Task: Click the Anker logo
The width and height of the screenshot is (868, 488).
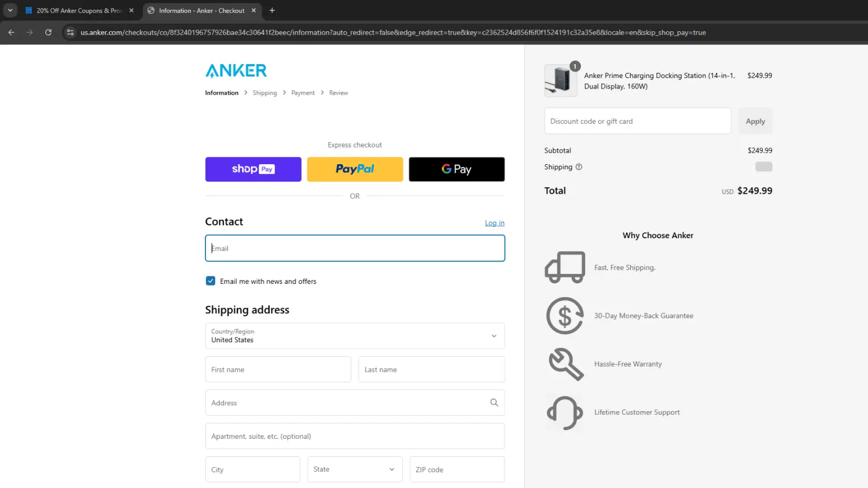Action: coord(236,71)
